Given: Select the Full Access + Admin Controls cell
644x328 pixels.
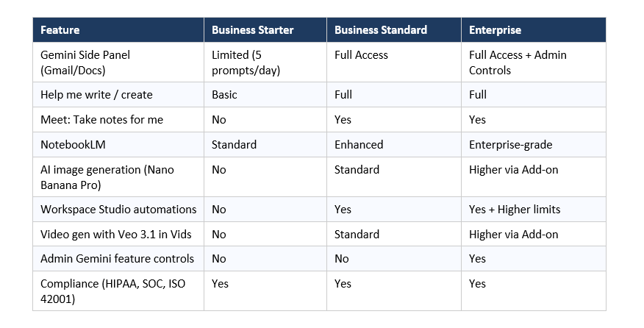Looking at the screenshot, I should (518, 63).
